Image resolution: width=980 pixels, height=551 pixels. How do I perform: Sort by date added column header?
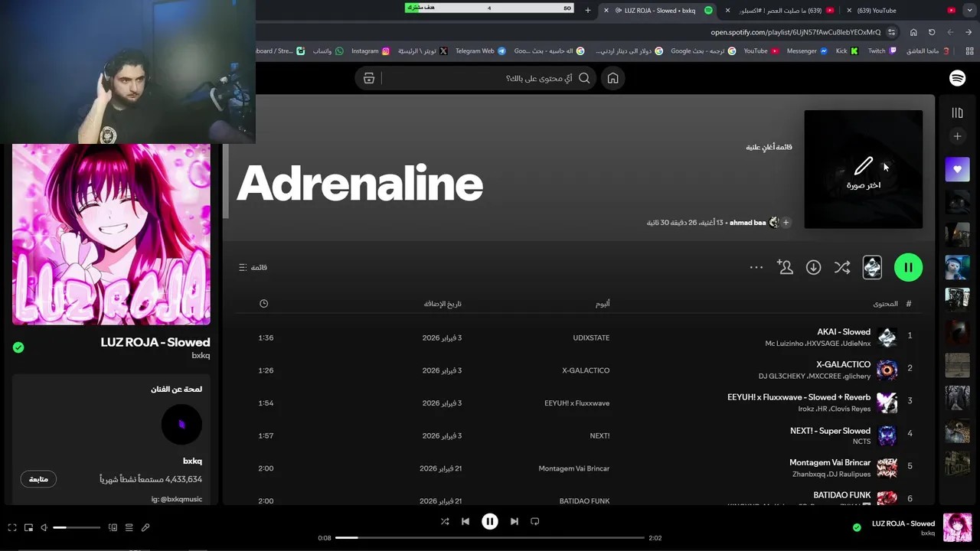click(443, 304)
